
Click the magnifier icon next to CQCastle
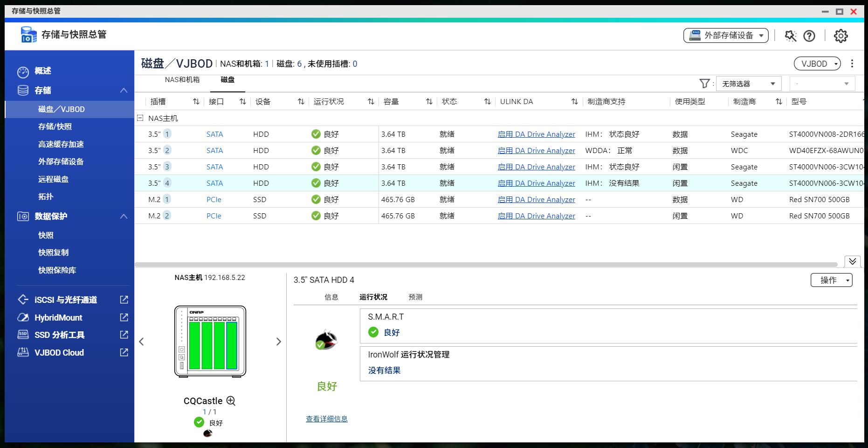[x=230, y=401]
